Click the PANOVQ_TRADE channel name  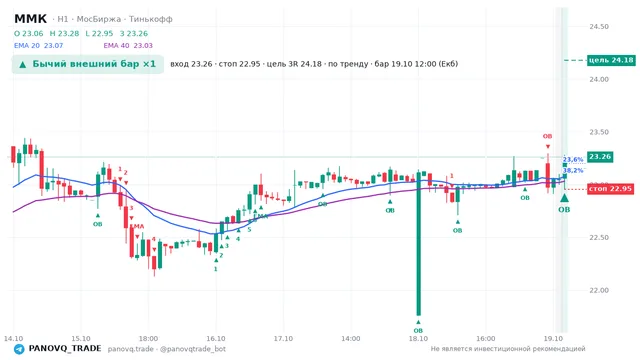click(x=65, y=349)
